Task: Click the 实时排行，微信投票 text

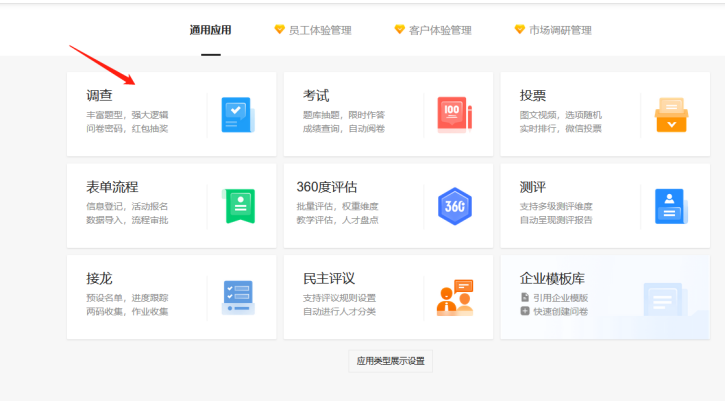Action: (x=560, y=129)
